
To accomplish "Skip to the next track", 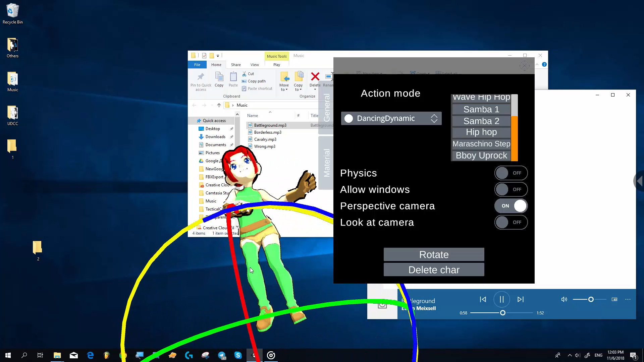I will coord(521,299).
